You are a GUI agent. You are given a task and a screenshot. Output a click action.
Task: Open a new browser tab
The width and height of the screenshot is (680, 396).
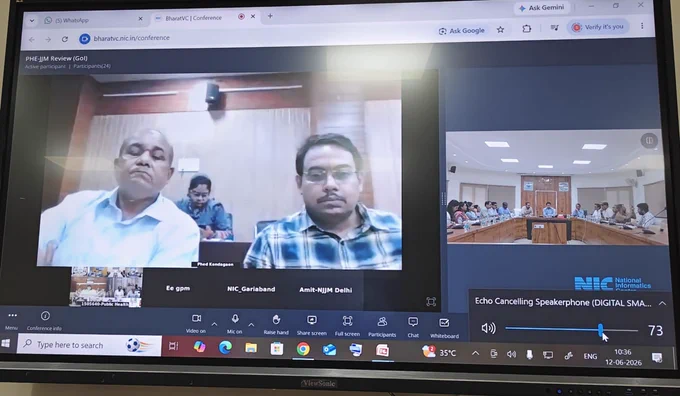click(x=270, y=16)
